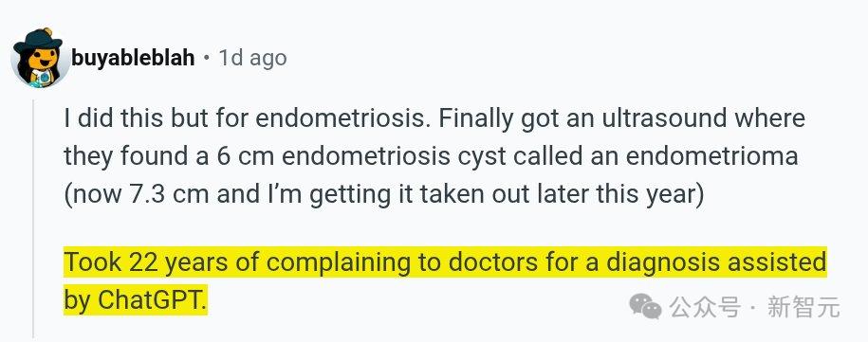Click the "1d ago" timestamp
Image resolution: width=868 pixels, height=342 pixels.
pos(252,58)
